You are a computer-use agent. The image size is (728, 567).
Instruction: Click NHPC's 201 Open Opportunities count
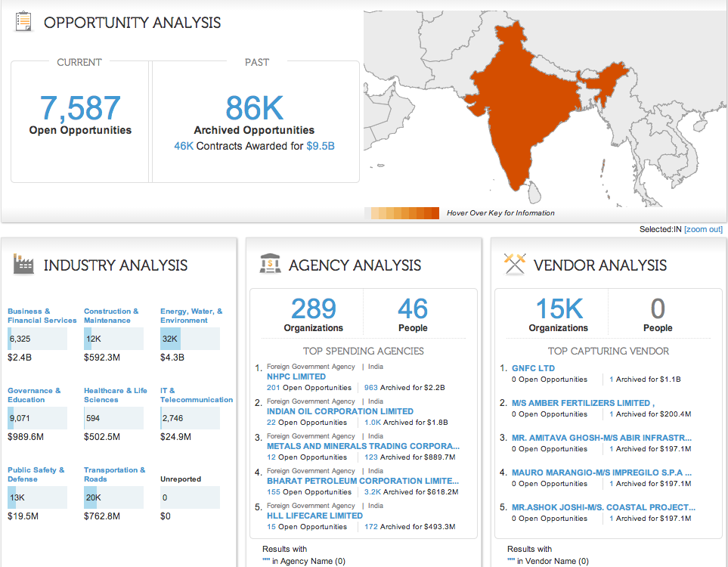(274, 388)
